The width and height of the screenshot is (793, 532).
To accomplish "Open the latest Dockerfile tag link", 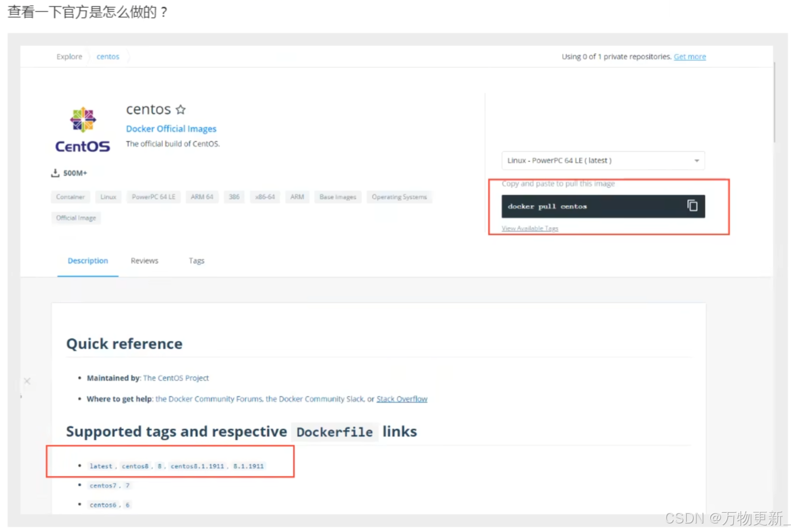I will (x=101, y=466).
